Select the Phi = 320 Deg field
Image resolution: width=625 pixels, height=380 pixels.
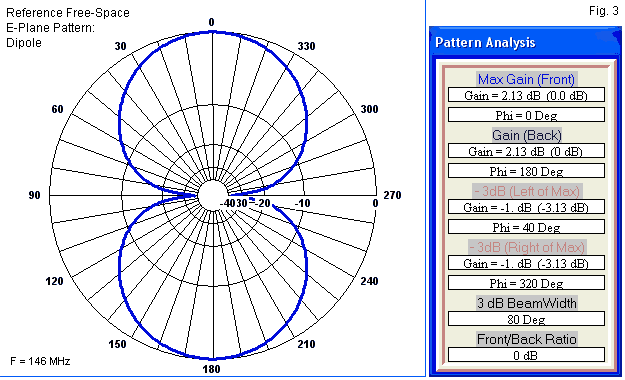pos(526,283)
